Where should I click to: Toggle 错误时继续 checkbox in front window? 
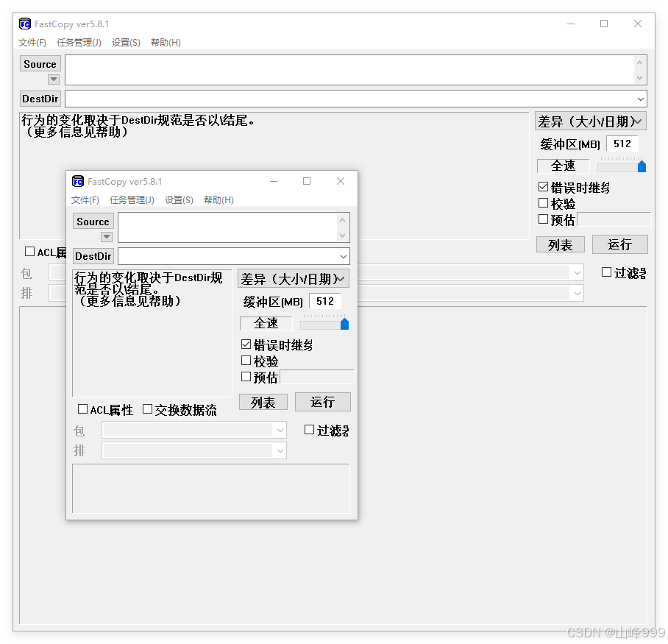point(246,344)
